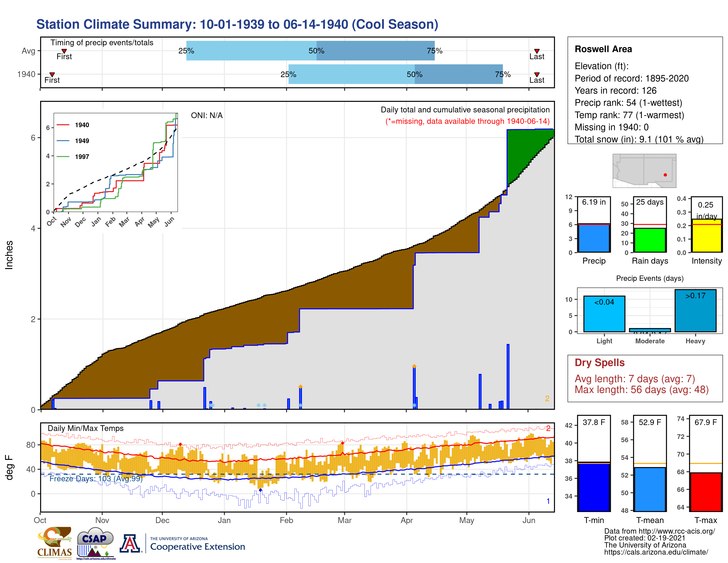
Task: Click the cals.arizona.edu/climate URL text
Action: click(x=656, y=552)
